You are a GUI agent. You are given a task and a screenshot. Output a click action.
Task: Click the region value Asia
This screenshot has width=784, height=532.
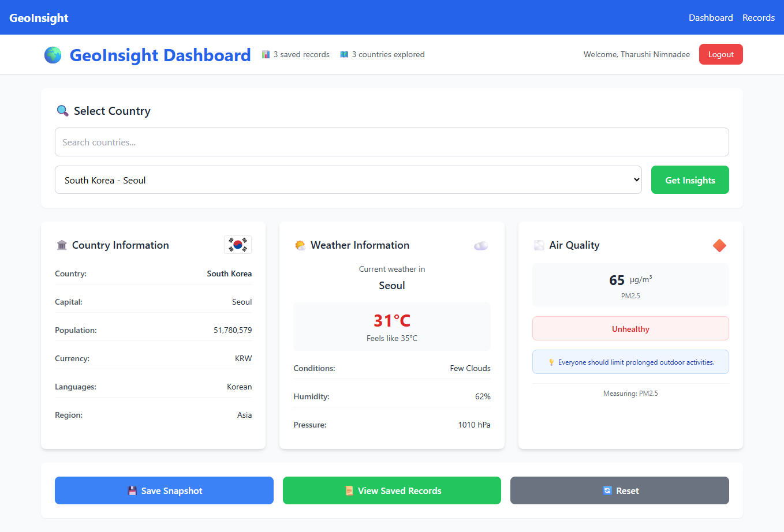click(245, 415)
